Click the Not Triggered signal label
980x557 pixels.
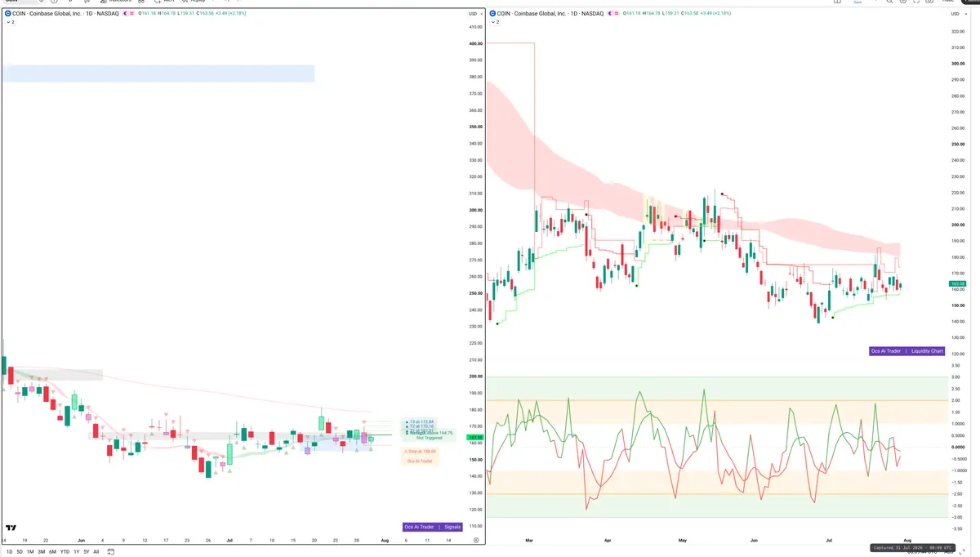click(x=429, y=438)
